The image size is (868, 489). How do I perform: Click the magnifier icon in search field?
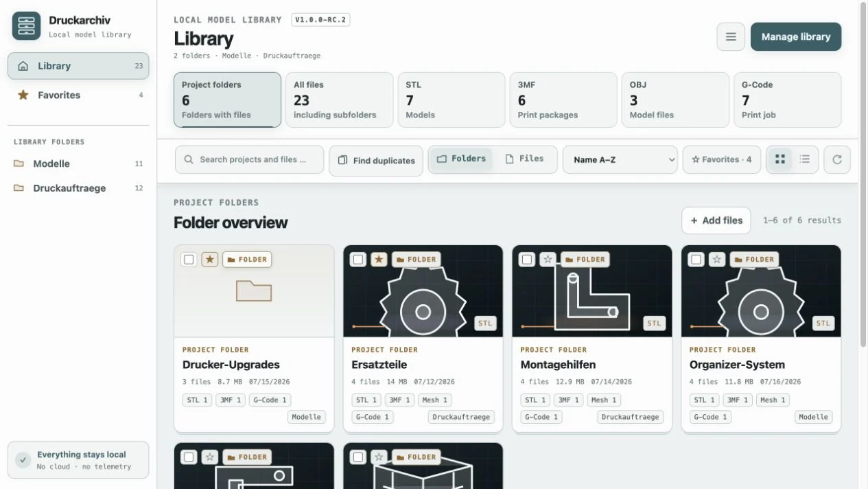point(189,159)
